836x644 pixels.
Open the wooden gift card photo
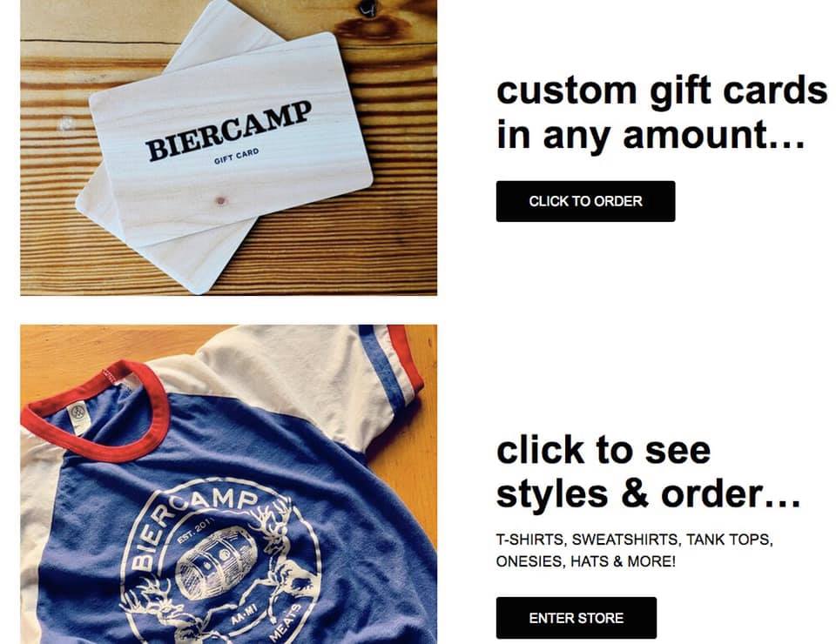pos(229,148)
